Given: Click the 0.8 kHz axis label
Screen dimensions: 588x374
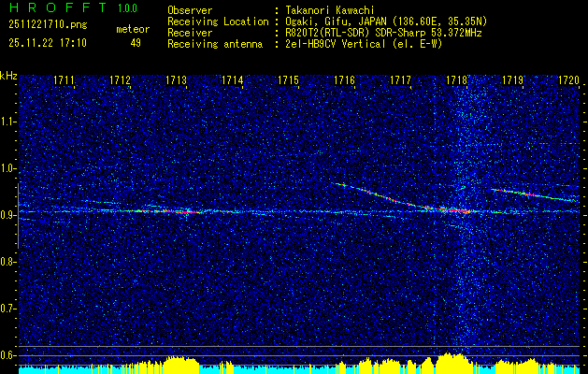Looking at the screenshot, I should [x=7, y=262].
